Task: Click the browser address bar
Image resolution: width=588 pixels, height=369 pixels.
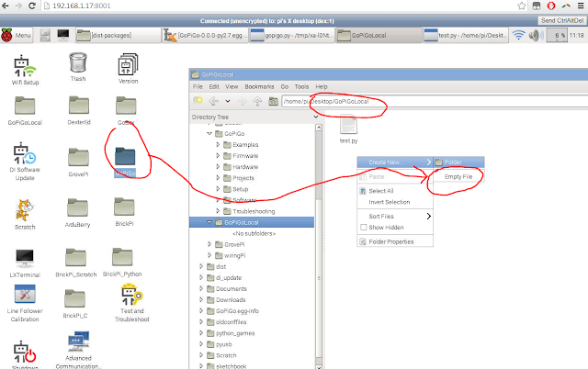Action: [277, 6]
